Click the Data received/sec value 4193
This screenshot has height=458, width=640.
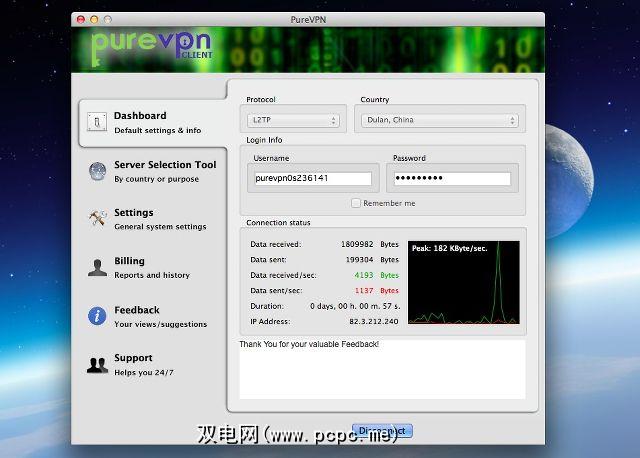364,275
